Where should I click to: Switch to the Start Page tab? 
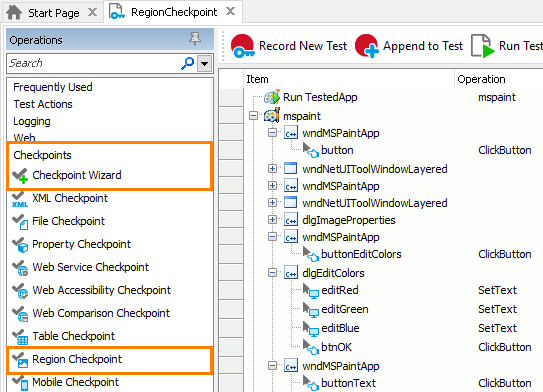pos(54,13)
